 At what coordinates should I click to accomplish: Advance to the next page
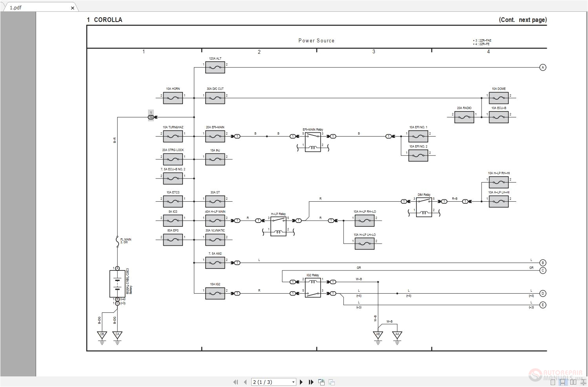tap(301, 382)
